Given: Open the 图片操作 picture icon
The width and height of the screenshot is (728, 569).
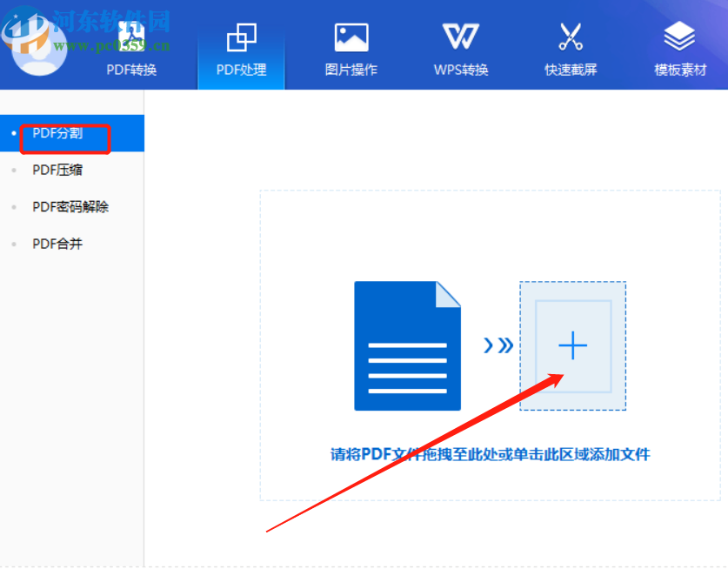Looking at the screenshot, I should 351,37.
